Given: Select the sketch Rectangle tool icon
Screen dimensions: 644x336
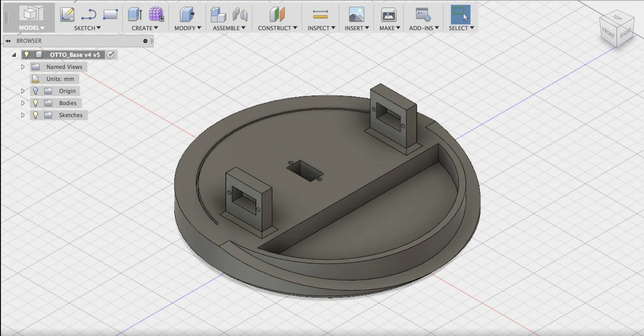Looking at the screenshot, I should 110,14.
